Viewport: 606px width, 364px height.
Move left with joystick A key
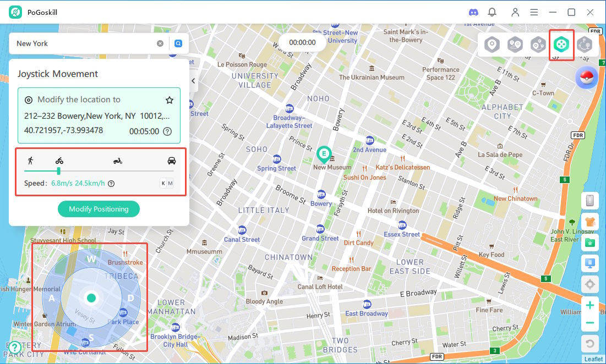[x=52, y=298]
